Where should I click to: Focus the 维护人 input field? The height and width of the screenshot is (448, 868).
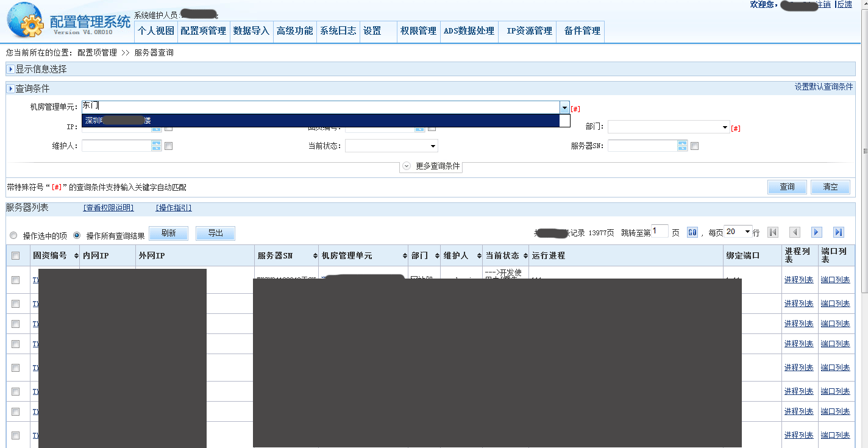[116, 146]
